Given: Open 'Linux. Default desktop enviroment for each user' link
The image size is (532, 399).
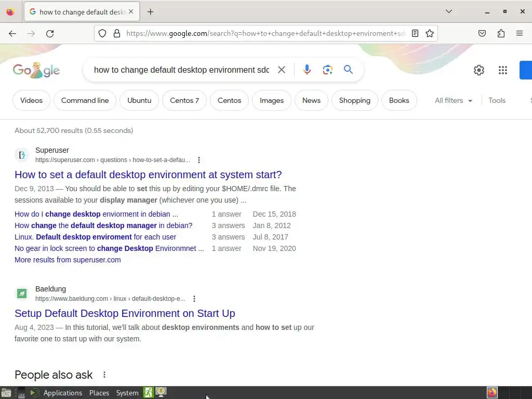Looking at the screenshot, I should 96,237.
